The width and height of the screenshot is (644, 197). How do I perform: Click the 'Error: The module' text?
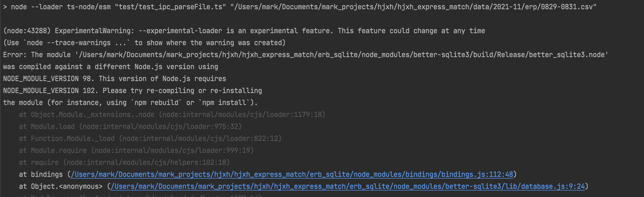click(37, 55)
